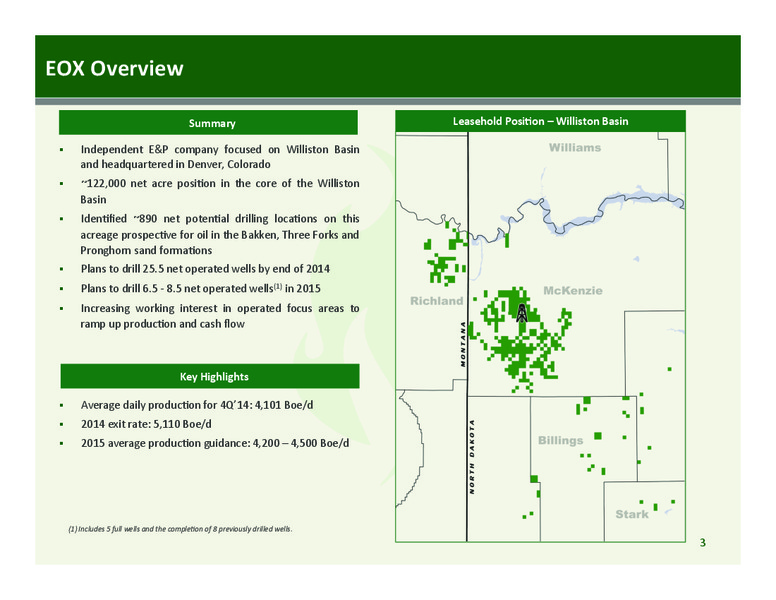Select the 'Williams' county label on map
The height and width of the screenshot is (600, 776).
click(575, 148)
